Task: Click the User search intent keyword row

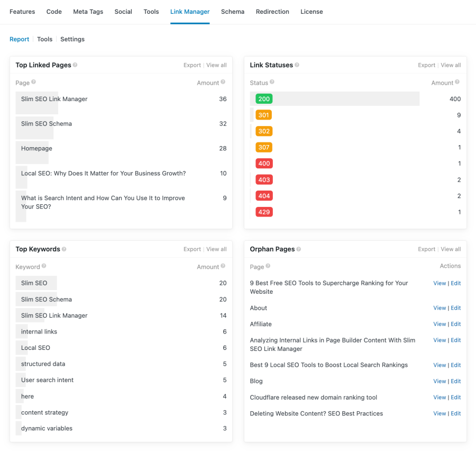Action: pyautogui.click(x=121, y=380)
